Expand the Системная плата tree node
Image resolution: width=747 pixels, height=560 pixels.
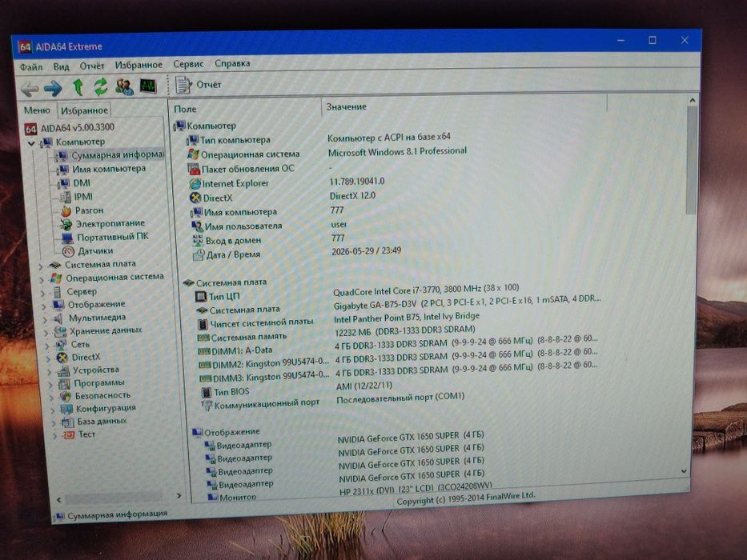click(42, 266)
